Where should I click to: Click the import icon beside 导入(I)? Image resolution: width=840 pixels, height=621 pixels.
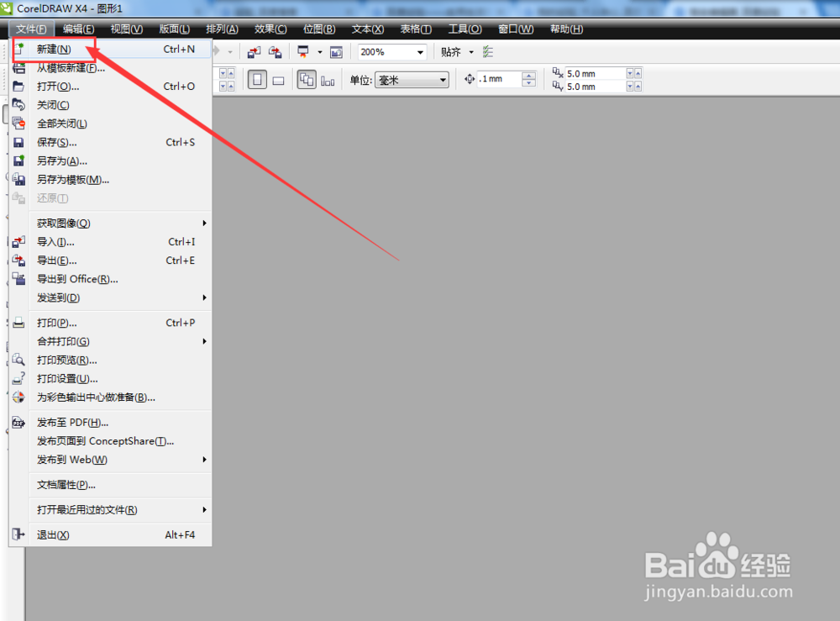(18, 242)
